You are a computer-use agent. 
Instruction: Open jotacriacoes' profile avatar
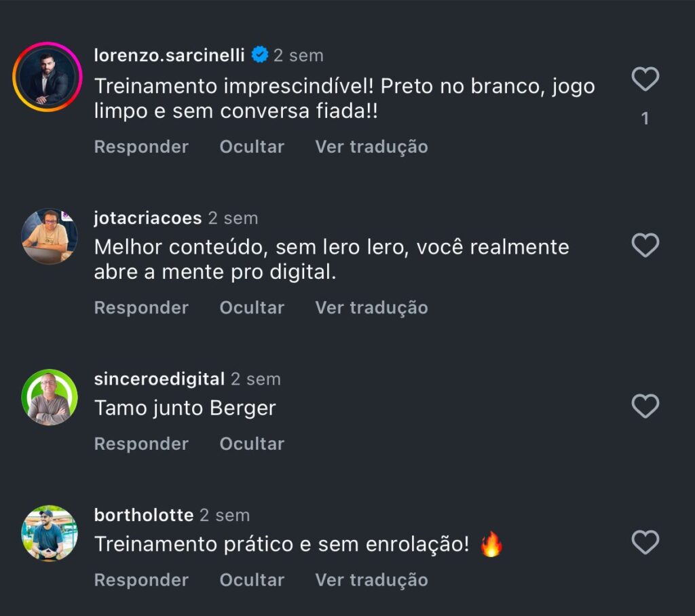[50, 236]
